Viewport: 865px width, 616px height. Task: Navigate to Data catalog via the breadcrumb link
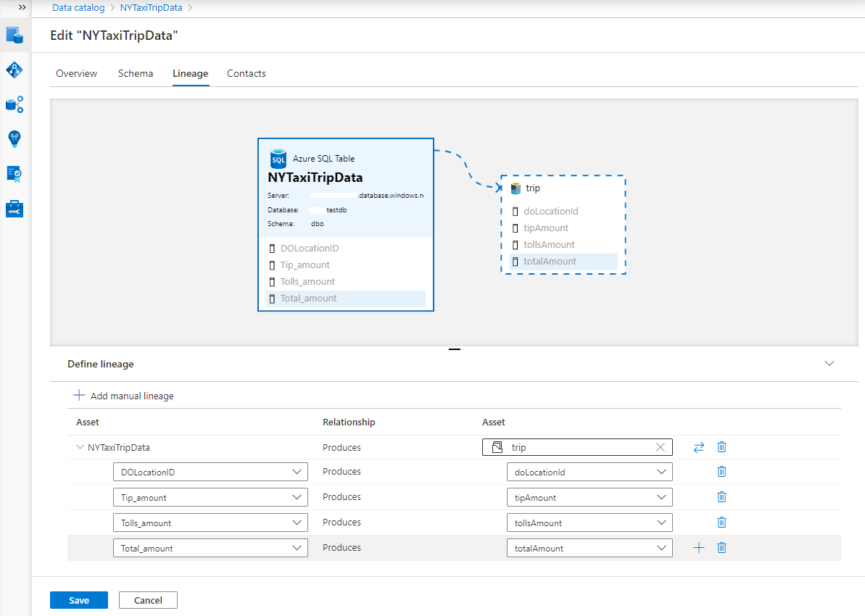(78, 7)
